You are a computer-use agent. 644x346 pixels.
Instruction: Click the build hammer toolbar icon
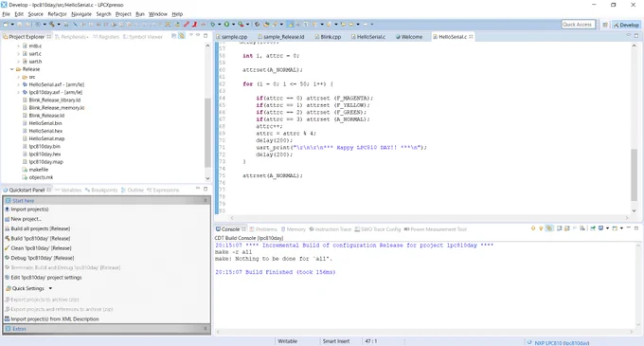(52, 25)
